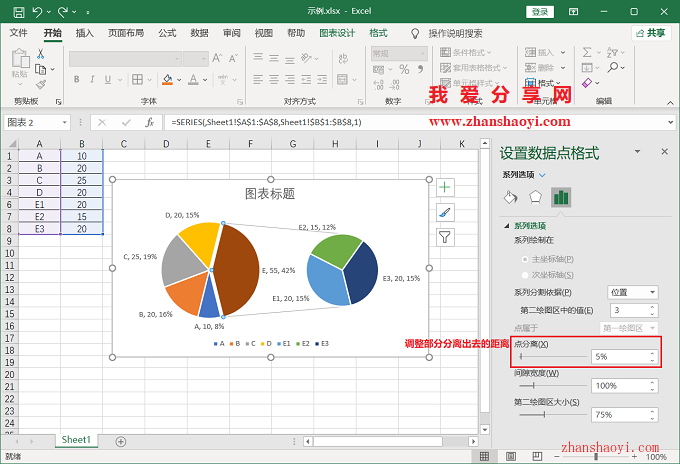Screen dimensions: 680x464
Task: Click Tell me what to do search
Action: coord(455,33)
